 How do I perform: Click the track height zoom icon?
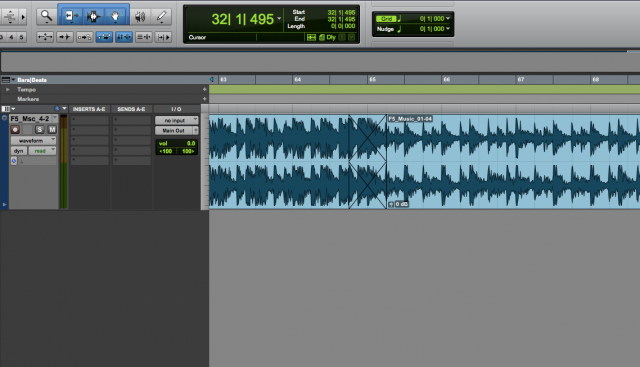[9, 17]
